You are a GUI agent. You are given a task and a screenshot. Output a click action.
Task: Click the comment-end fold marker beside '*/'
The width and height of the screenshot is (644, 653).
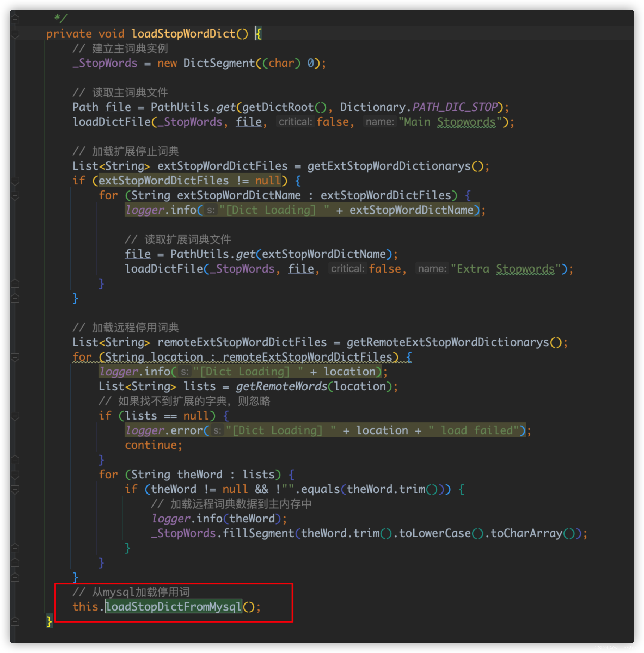pos(15,19)
